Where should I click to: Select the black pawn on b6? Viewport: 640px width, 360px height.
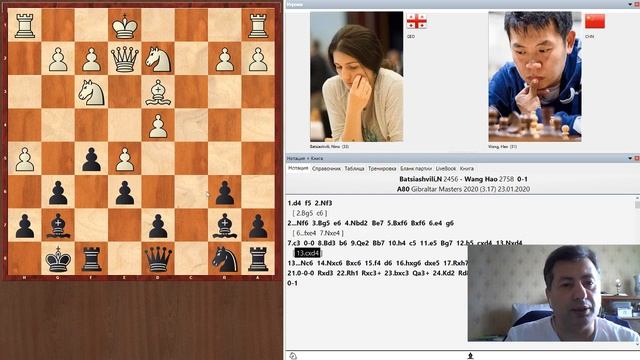(x=224, y=193)
